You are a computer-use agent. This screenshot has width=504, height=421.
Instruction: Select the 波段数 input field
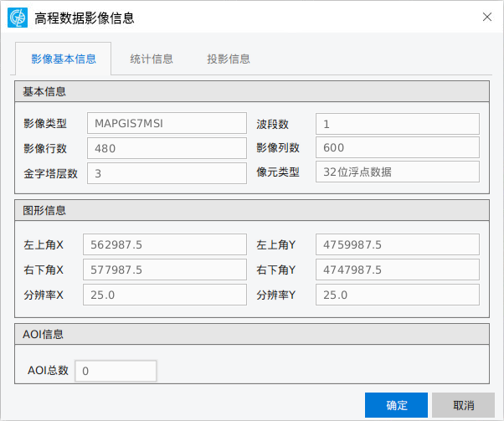click(397, 124)
